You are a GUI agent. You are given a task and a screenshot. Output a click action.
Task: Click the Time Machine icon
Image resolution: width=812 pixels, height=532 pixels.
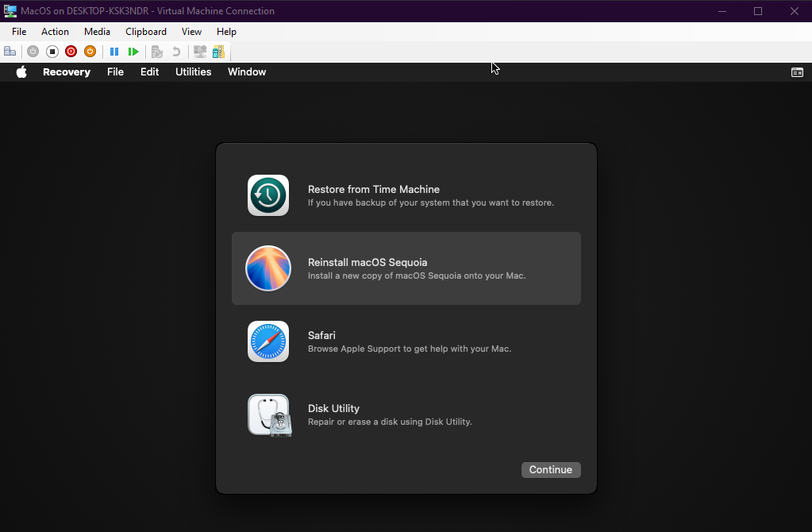pos(268,195)
